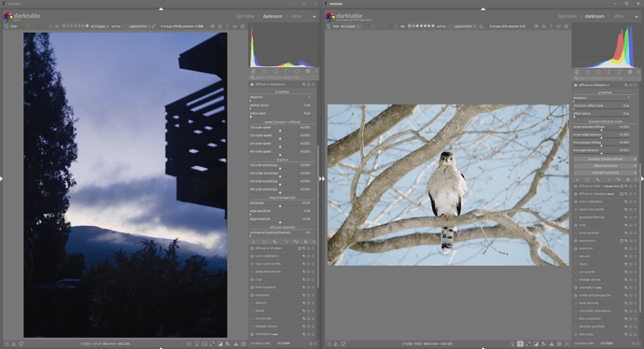Expand auxiliary sharpen/diffuse section in right window
This screenshot has height=349, width=644.
(x=606, y=159)
